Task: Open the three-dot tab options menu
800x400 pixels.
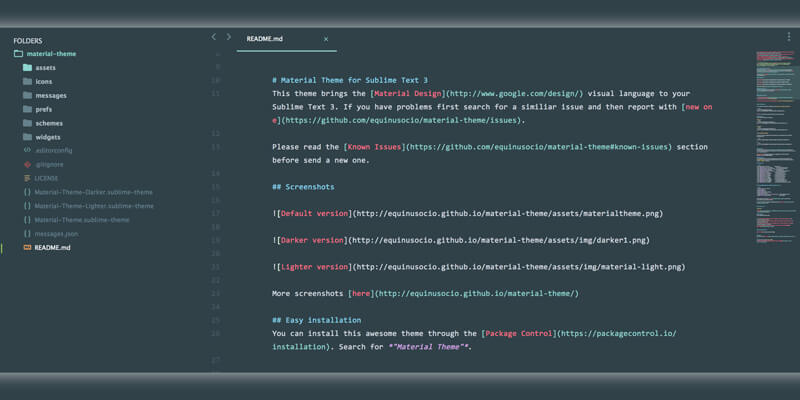Action: pos(788,37)
